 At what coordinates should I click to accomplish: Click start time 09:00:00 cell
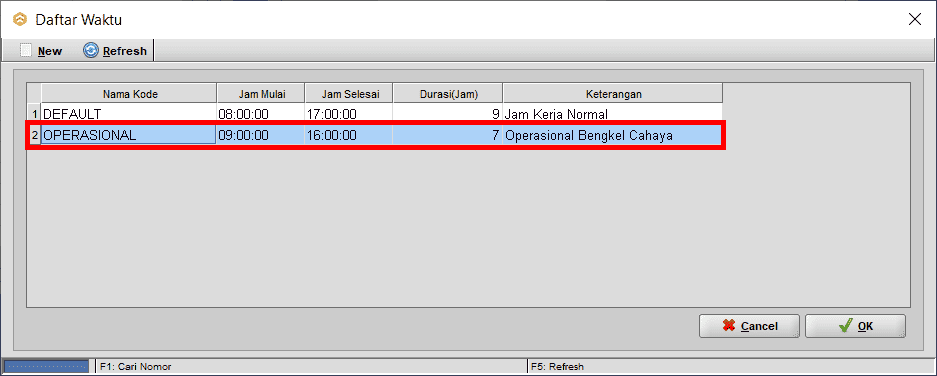point(261,136)
